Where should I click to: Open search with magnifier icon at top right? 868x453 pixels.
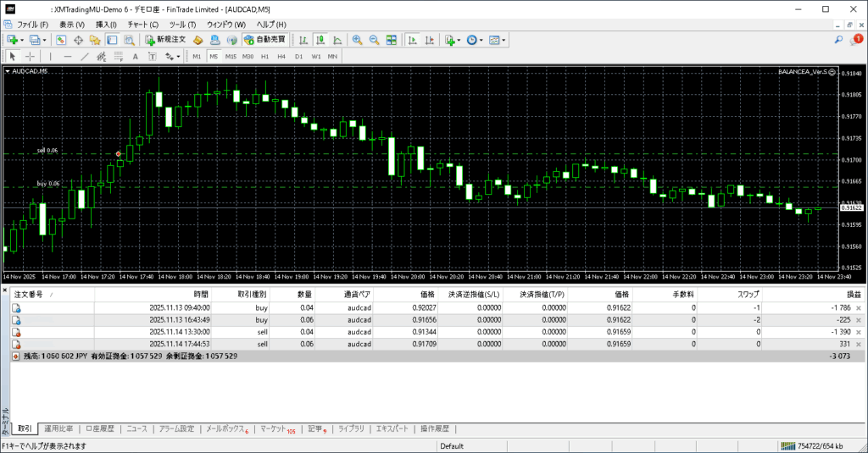(839, 40)
